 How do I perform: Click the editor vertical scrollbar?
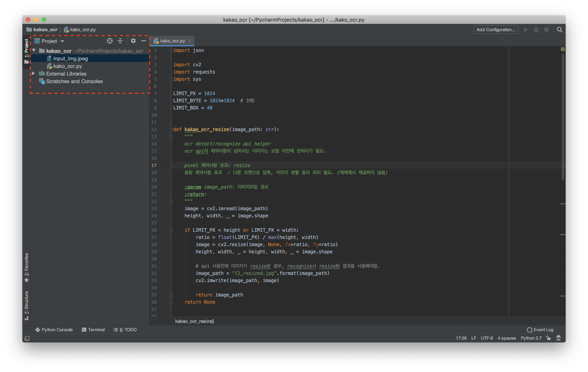(563, 117)
